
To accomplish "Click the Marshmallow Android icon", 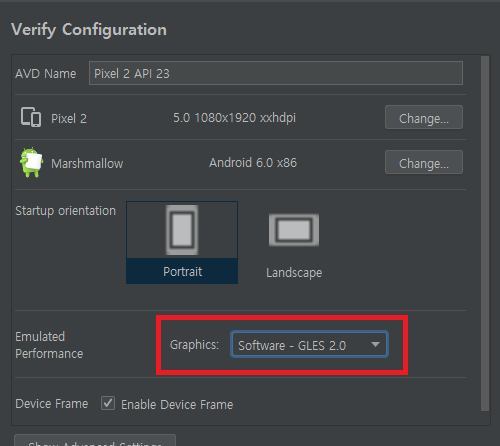I will point(31,162).
